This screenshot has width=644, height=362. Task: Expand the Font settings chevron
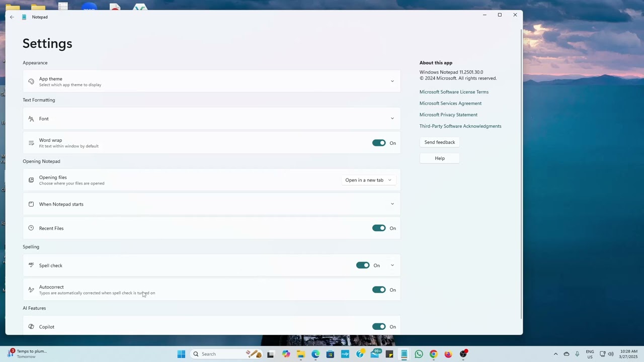pos(392,119)
